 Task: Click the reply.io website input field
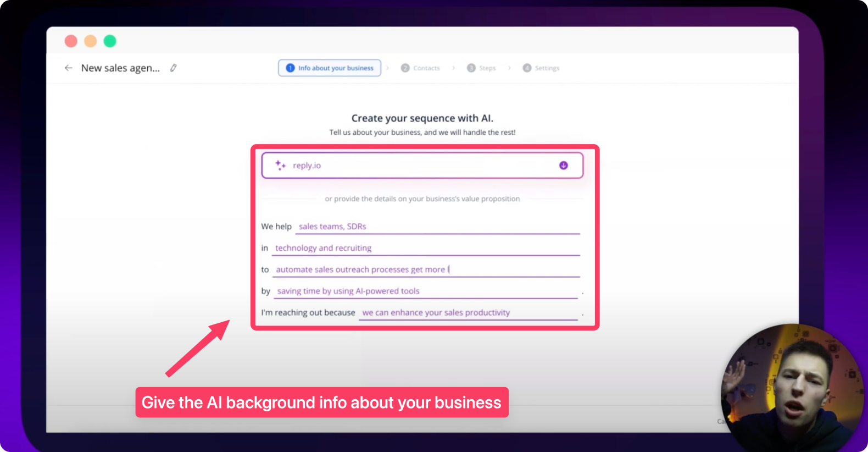pos(422,166)
